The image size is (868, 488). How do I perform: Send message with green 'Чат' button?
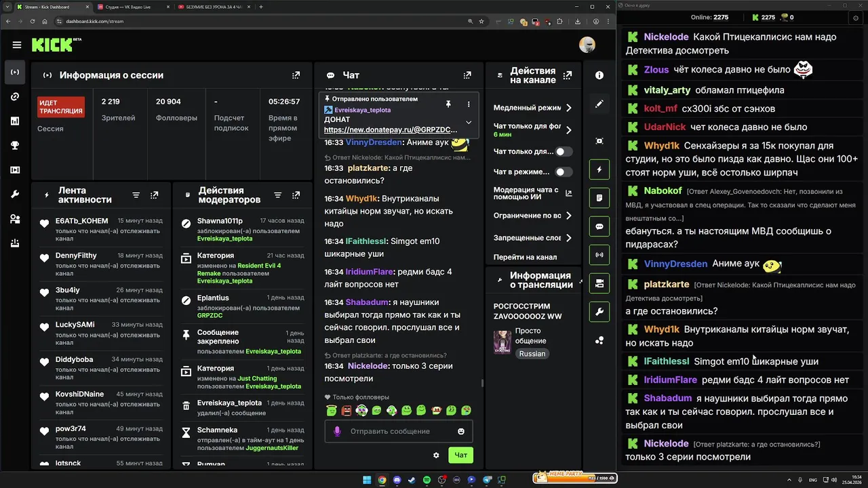pos(460,455)
